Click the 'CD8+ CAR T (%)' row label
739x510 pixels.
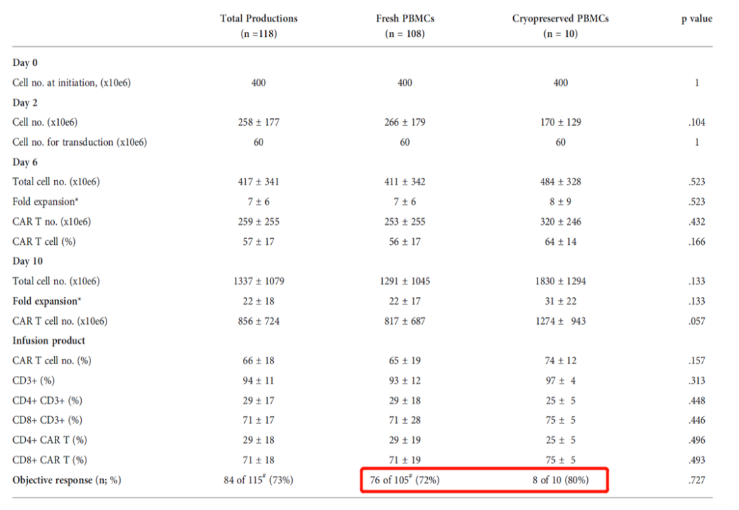(x=50, y=460)
